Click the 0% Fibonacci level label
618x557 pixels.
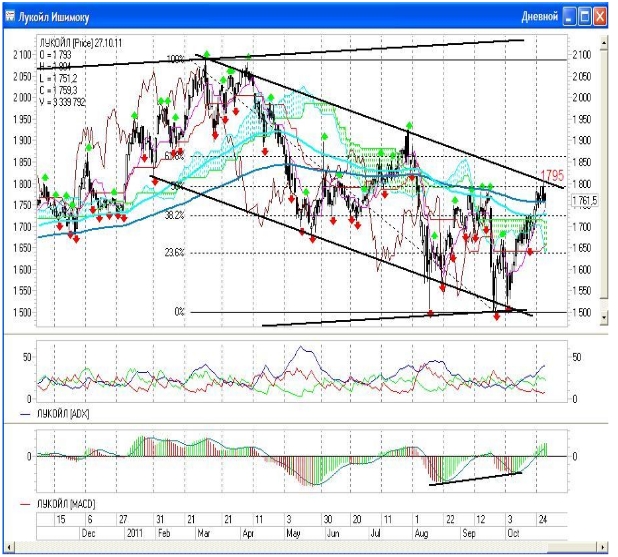pos(179,312)
